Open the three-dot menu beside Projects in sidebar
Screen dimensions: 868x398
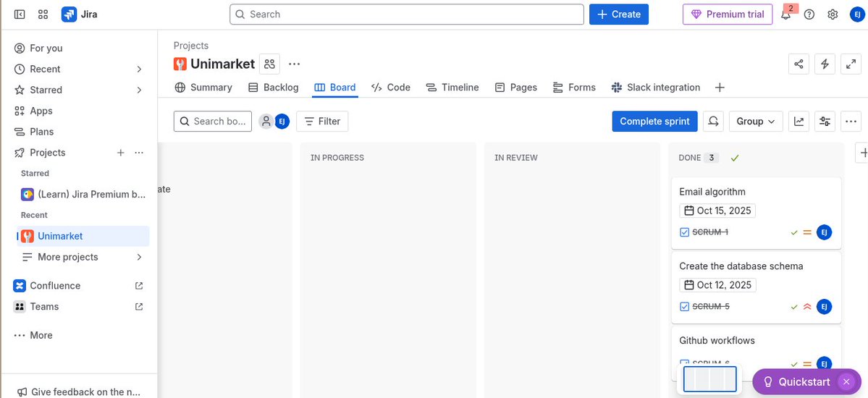point(139,153)
